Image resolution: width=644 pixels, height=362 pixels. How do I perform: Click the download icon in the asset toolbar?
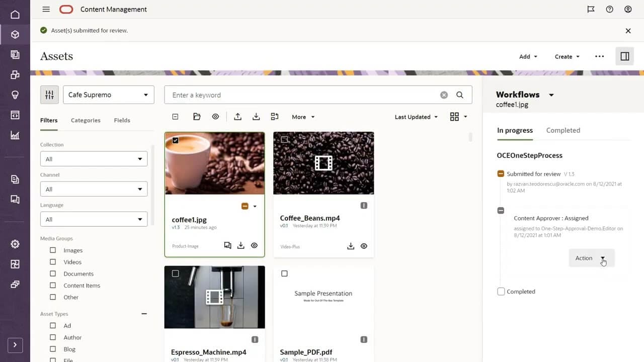click(256, 117)
